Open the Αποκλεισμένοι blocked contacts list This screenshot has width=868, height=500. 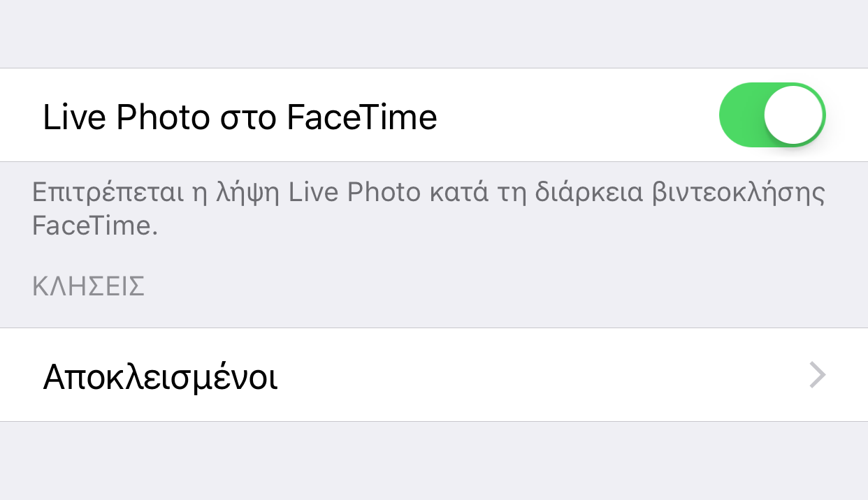click(x=161, y=377)
